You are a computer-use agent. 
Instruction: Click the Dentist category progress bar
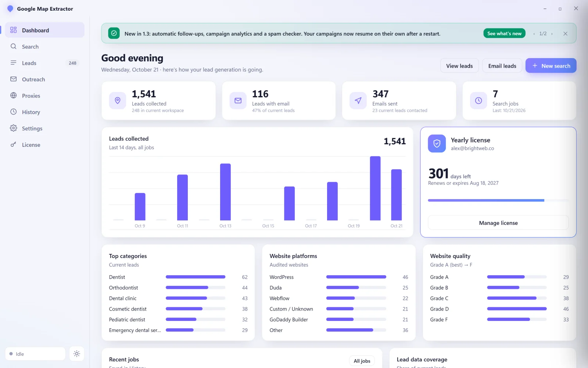click(x=196, y=277)
